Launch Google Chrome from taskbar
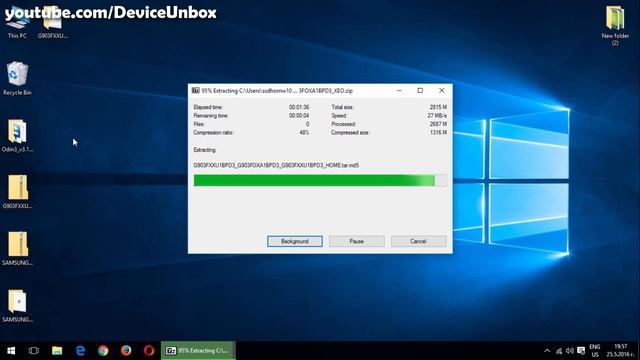 coord(103,351)
